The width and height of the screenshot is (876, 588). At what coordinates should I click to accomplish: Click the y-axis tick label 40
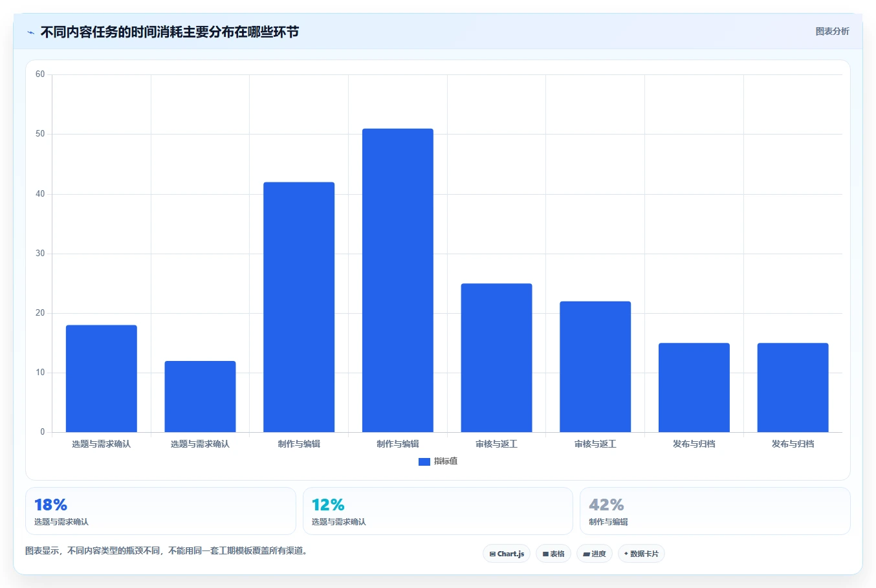[40, 194]
